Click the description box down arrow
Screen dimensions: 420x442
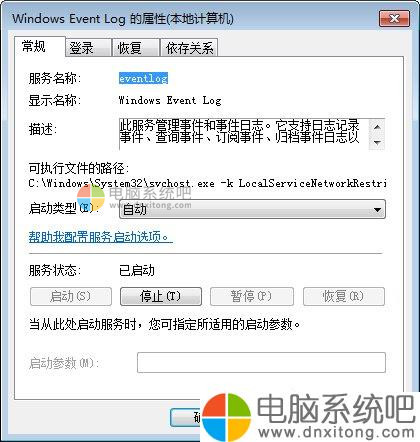[377, 143]
